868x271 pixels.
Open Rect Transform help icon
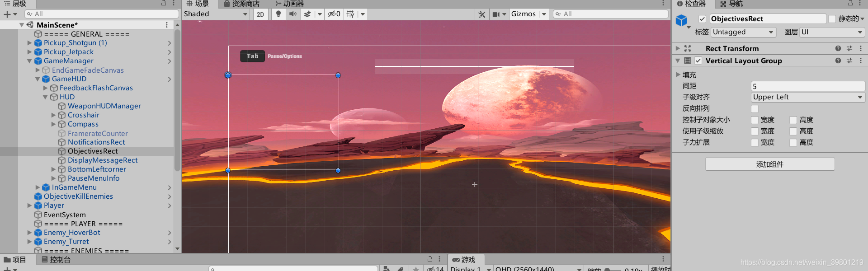point(838,48)
